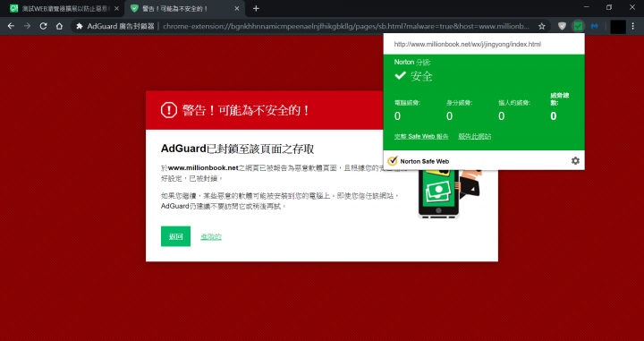Click the 電腦威脅 count label

pyautogui.click(x=407, y=103)
